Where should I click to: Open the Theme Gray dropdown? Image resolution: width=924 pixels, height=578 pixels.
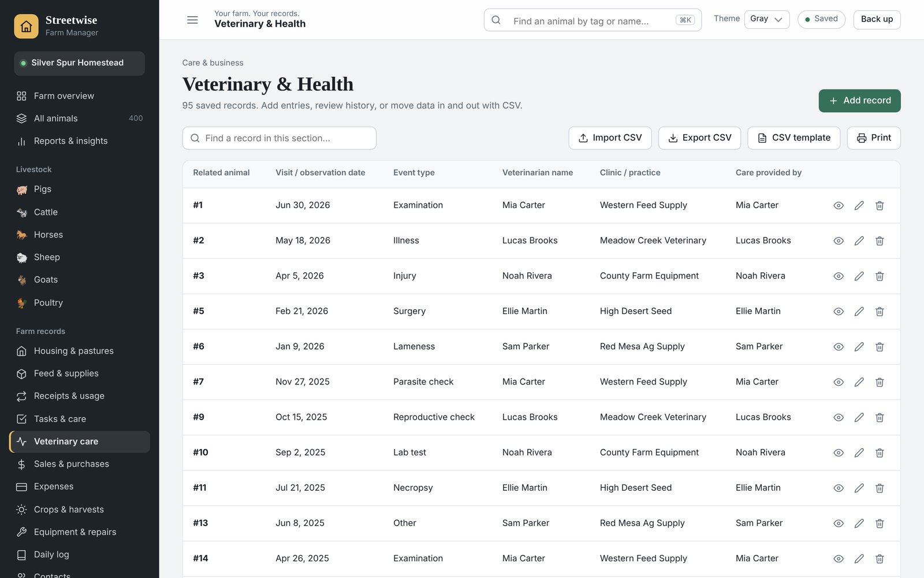click(766, 19)
